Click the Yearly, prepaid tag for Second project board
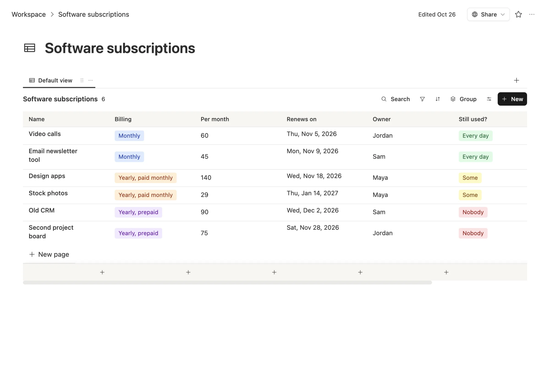The height and width of the screenshot is (392, 550). (138, 233)
